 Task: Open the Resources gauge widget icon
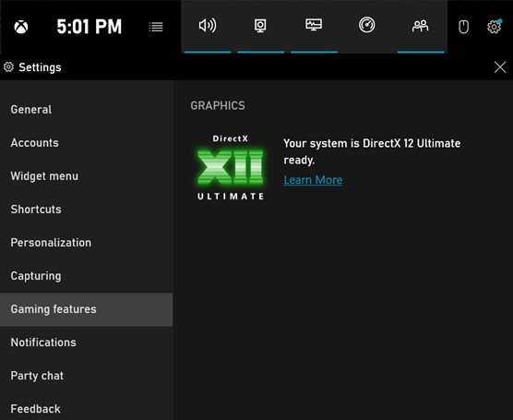[366, 25]
